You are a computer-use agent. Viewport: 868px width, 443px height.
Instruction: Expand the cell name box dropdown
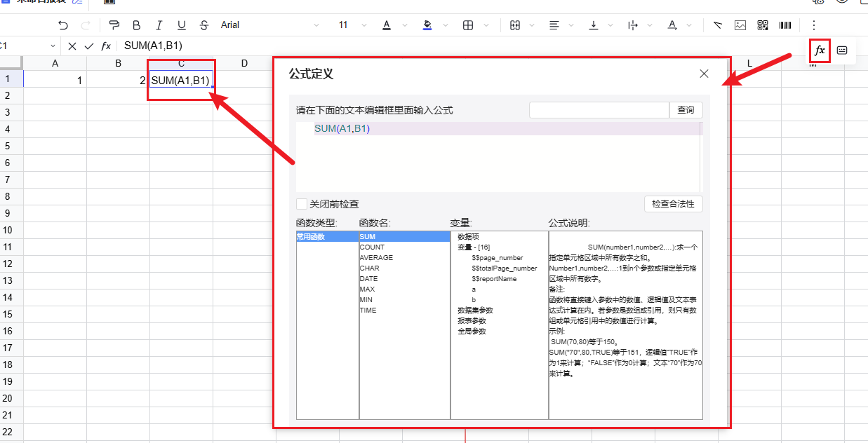(53, 46)
